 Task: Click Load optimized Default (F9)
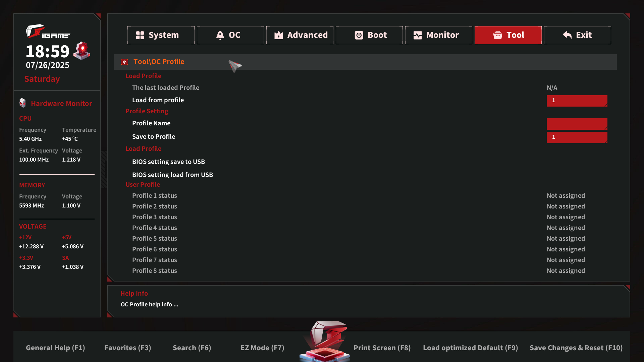click(470, 348)
